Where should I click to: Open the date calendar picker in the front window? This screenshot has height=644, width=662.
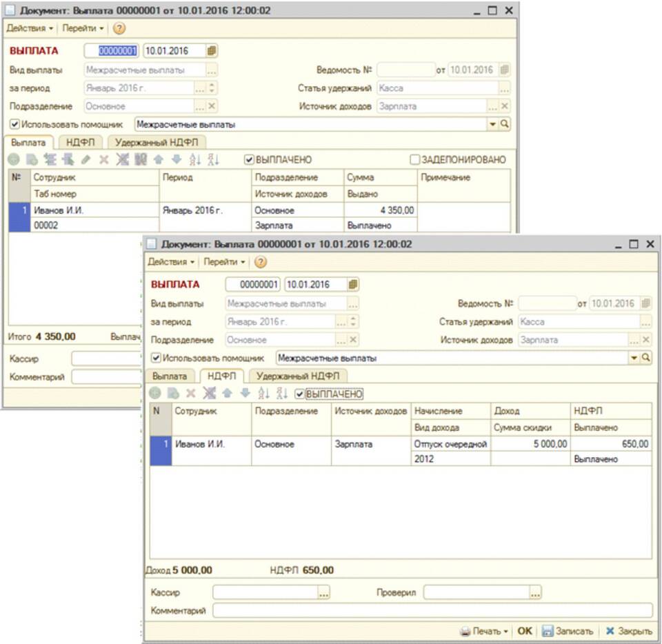(353, 285)
